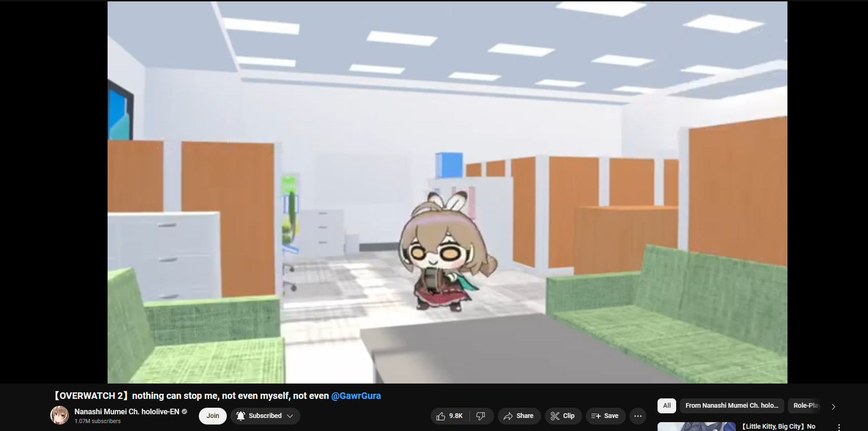Open Nanashi Mumei channel avatar

[60, 415]
